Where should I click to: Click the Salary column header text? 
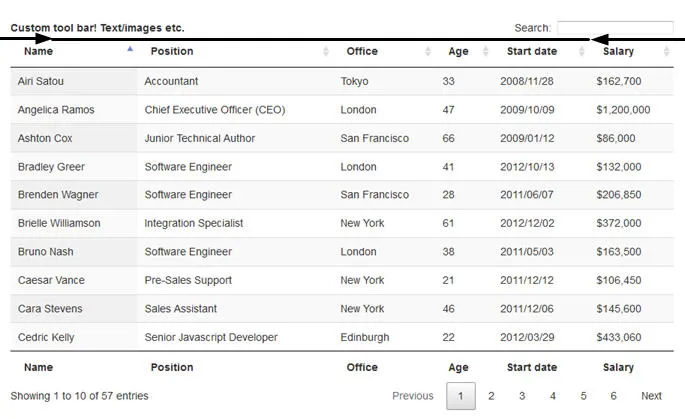pos(618,51)
